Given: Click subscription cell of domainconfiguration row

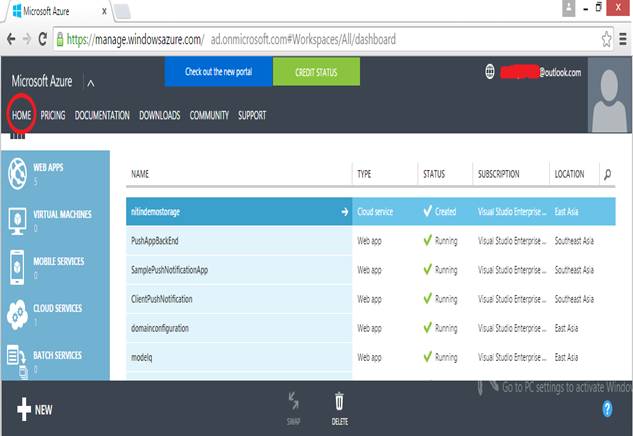Looking at the screenshot, I should [512, 328].
